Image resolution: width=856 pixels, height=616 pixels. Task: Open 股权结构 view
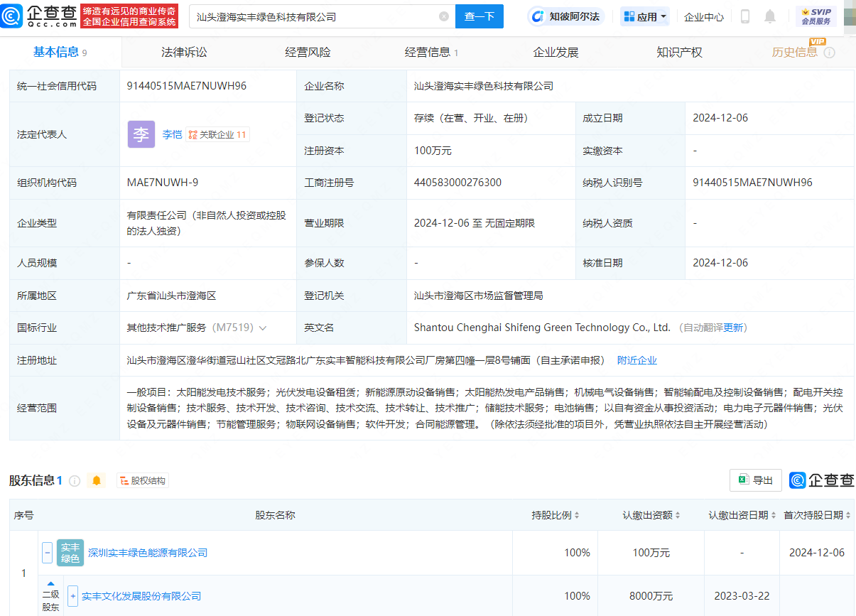[x=143, y=481]
